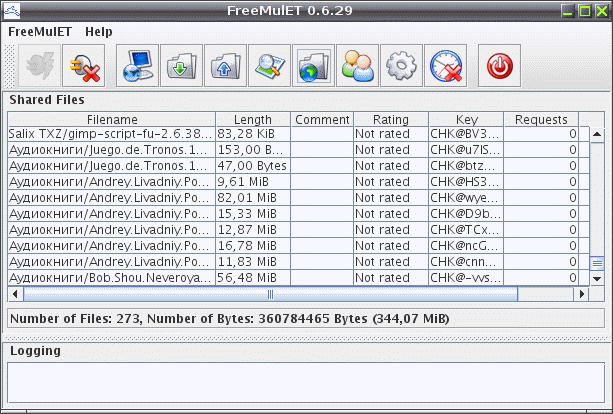Open settings gear icon
Viewport: 613px width, 414px height.
click(x=401, y=66)
